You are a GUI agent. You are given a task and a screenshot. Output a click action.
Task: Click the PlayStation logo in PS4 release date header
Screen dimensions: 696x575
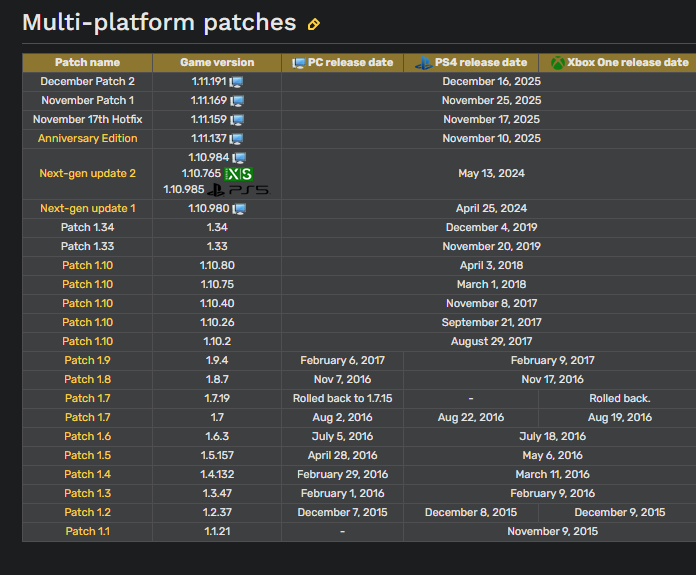point(423,63)
